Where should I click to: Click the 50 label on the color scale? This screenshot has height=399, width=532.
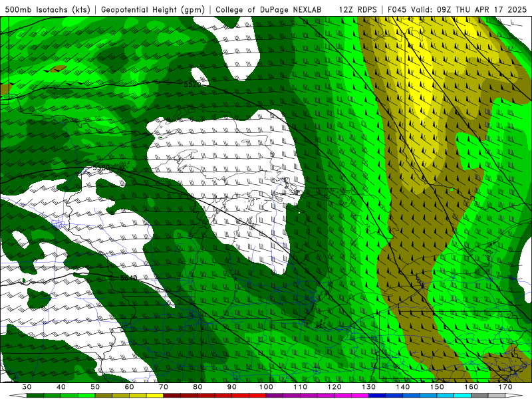(x=95, y=387)
